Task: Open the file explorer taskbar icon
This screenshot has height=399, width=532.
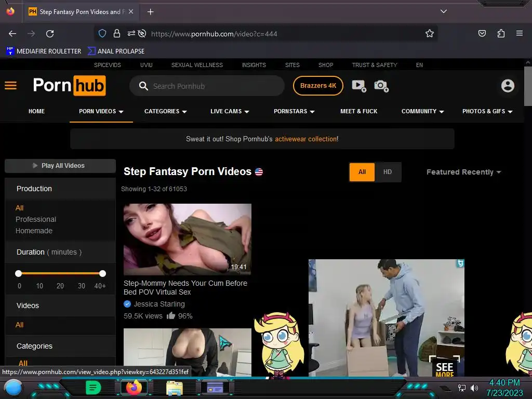Action: (x=175, y=388)
